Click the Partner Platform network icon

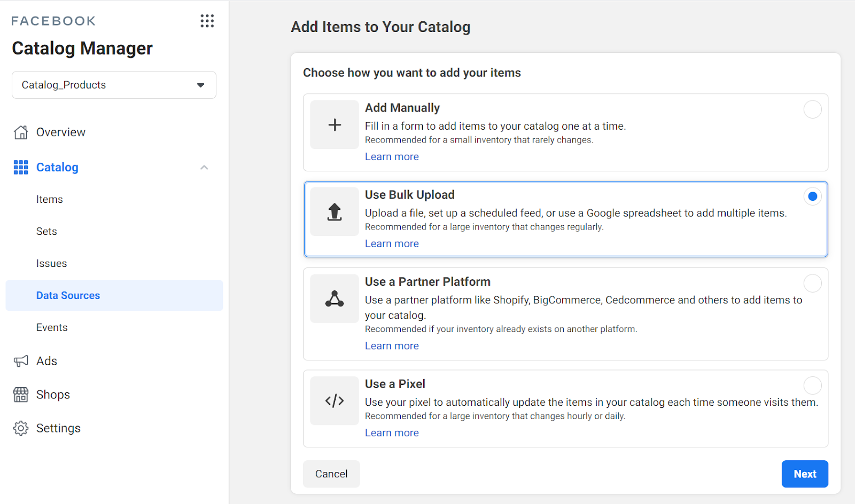click(x=335, y=299)
